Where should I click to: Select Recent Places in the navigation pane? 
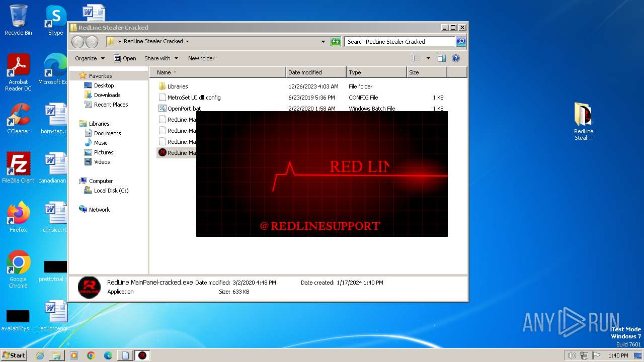tap(111, 105)
